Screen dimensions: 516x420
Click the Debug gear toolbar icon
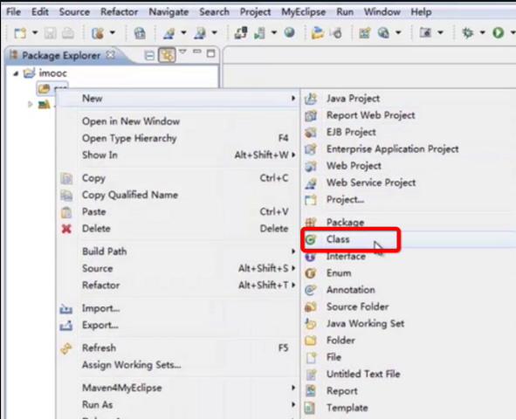click(x=467, y=32)
